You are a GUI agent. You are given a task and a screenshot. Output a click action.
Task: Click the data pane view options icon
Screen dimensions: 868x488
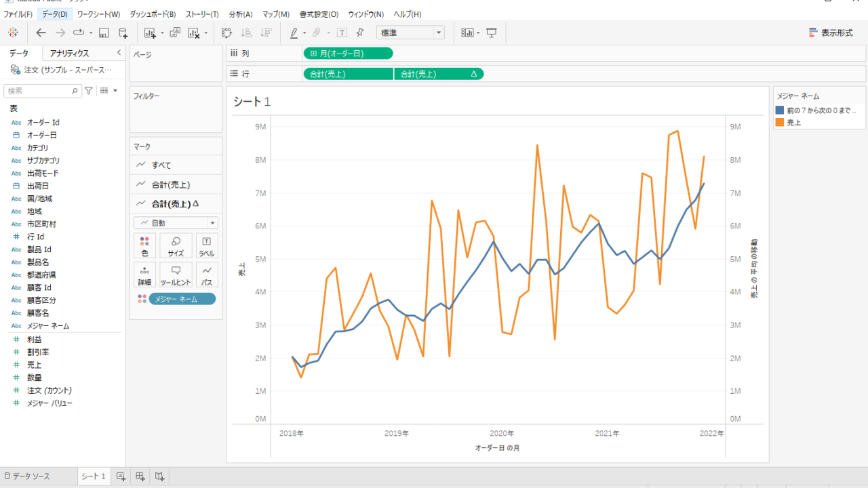(x=104, y=90)
